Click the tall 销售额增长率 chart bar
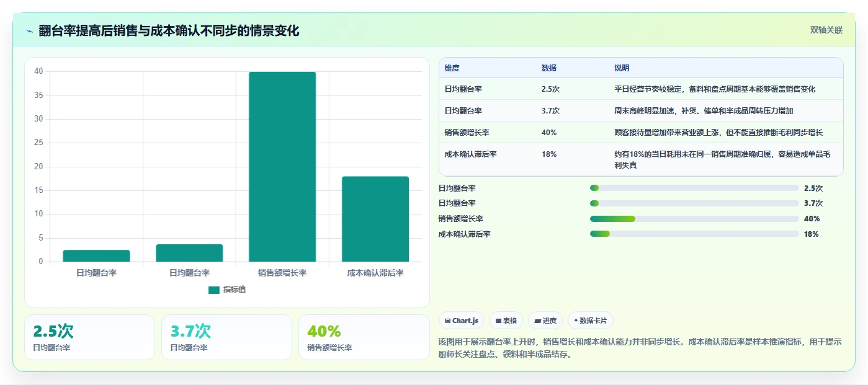Screen dimensions: 868x385 point(282,167)
